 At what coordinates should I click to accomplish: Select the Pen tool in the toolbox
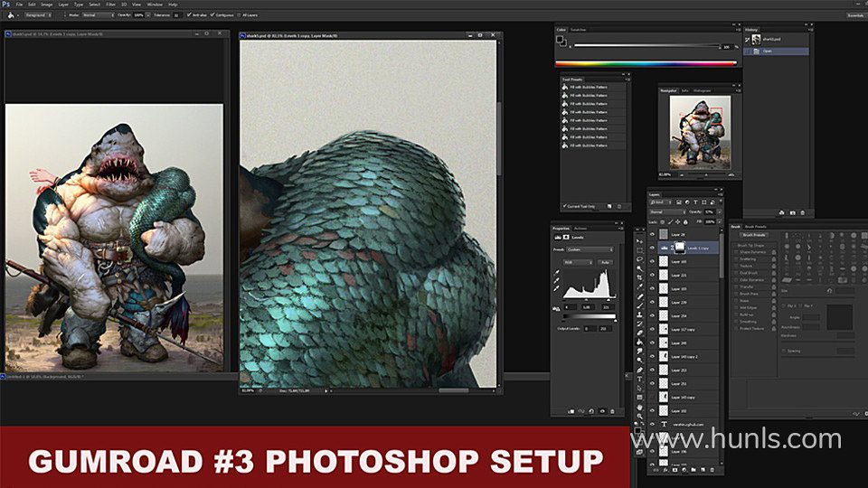click(640, 370)
